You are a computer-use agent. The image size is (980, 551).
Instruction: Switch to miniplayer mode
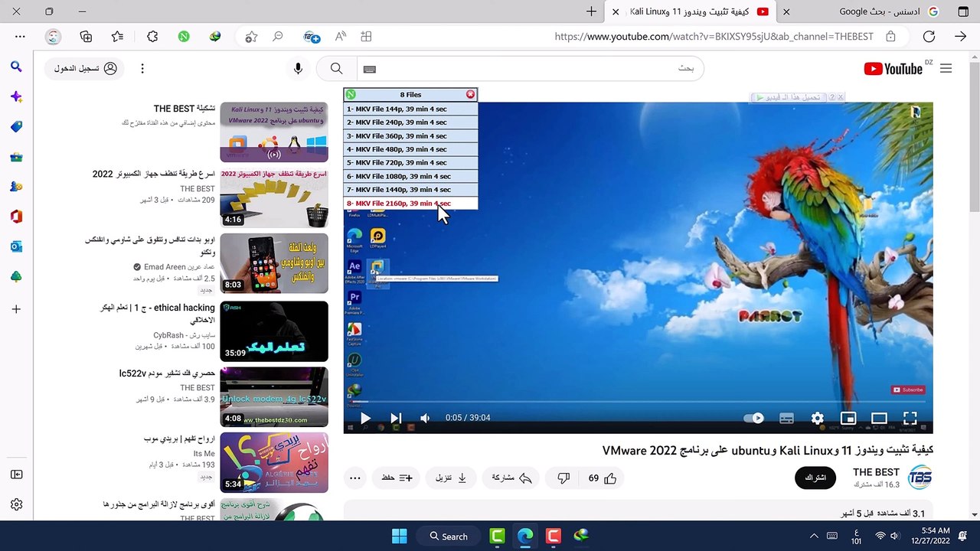848,418
